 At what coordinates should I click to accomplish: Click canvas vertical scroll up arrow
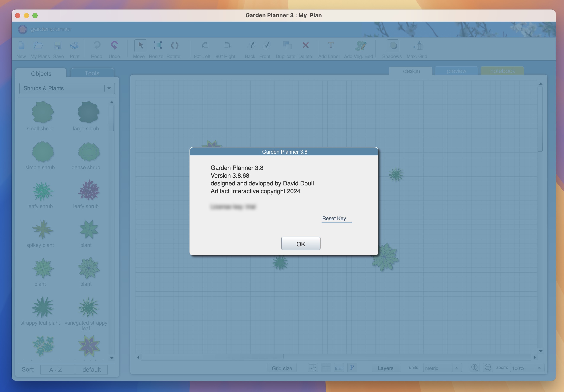coord(540,84)
